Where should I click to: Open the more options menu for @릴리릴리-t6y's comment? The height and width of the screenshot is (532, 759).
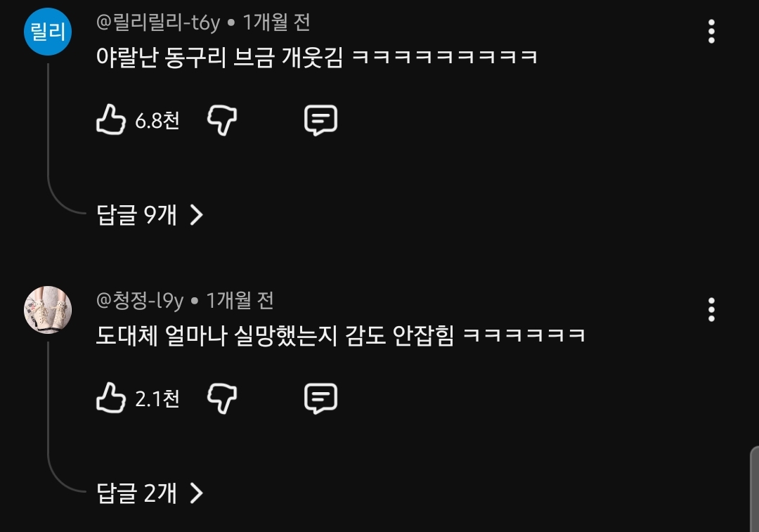pos(711,32)
